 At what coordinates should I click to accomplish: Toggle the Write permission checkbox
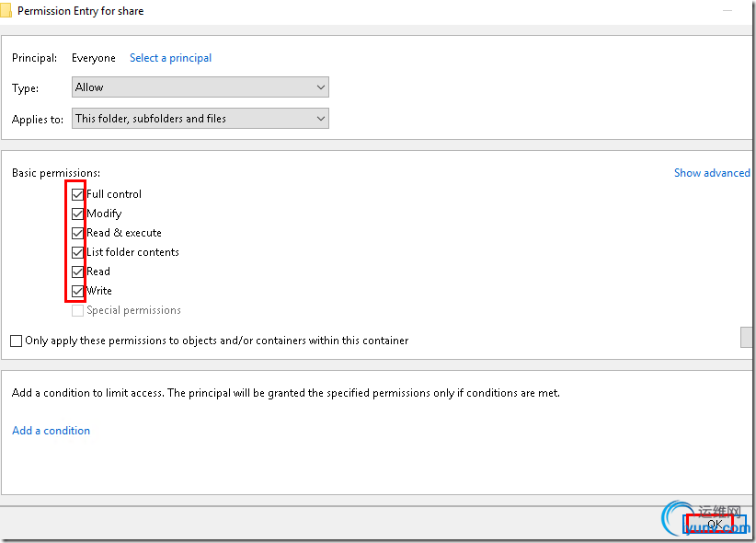pos(78,291)
